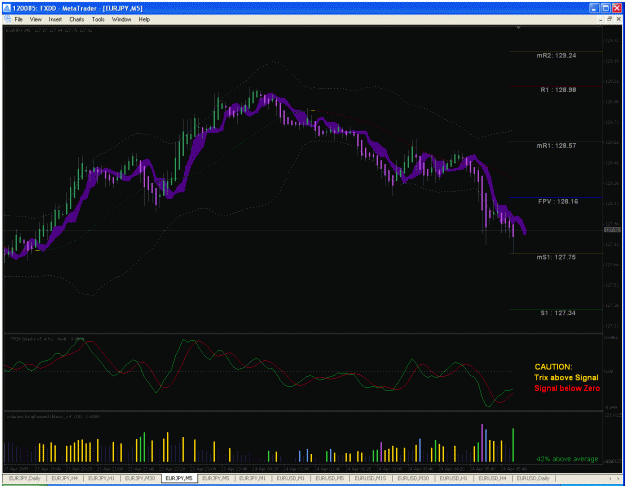Click the red Signal below Zero message

pos(567,388)
